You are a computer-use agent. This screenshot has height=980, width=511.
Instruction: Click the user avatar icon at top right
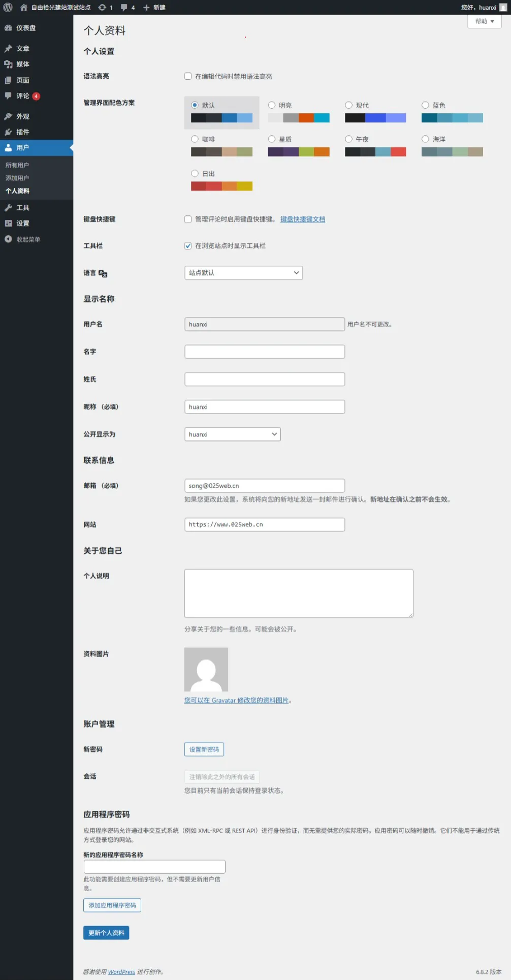point(503,8)
